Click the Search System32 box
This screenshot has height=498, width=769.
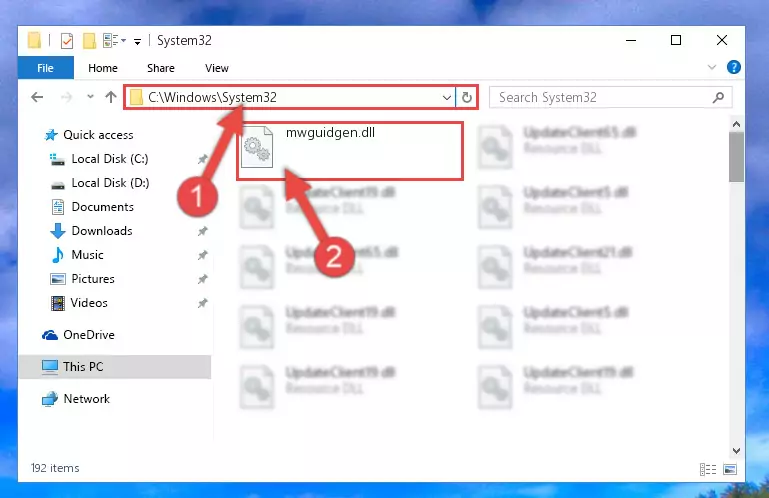[x=611, y=97]
